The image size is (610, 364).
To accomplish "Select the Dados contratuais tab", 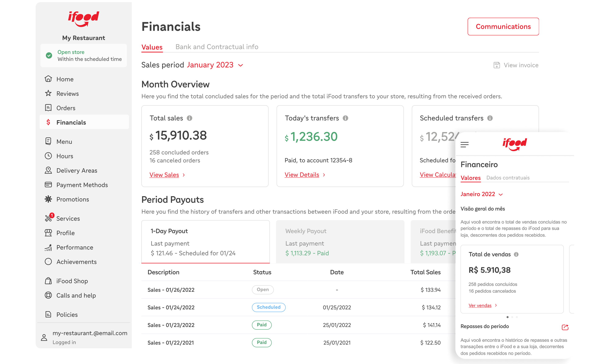I will coord(508,178).
